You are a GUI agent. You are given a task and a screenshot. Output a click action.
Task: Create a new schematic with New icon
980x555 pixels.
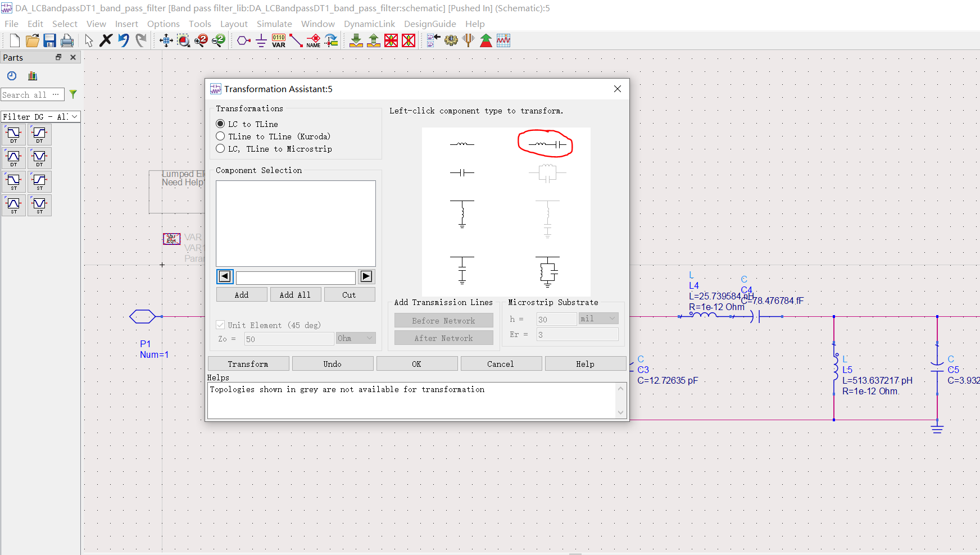[15, 40]
